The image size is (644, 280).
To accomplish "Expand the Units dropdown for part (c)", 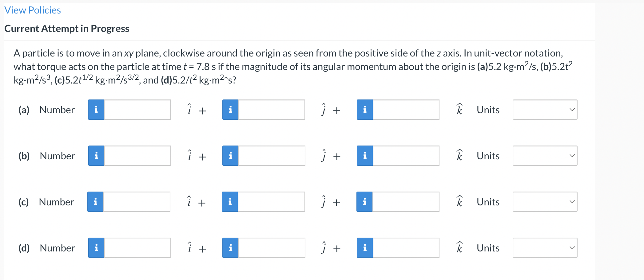I will pos(545,202).
